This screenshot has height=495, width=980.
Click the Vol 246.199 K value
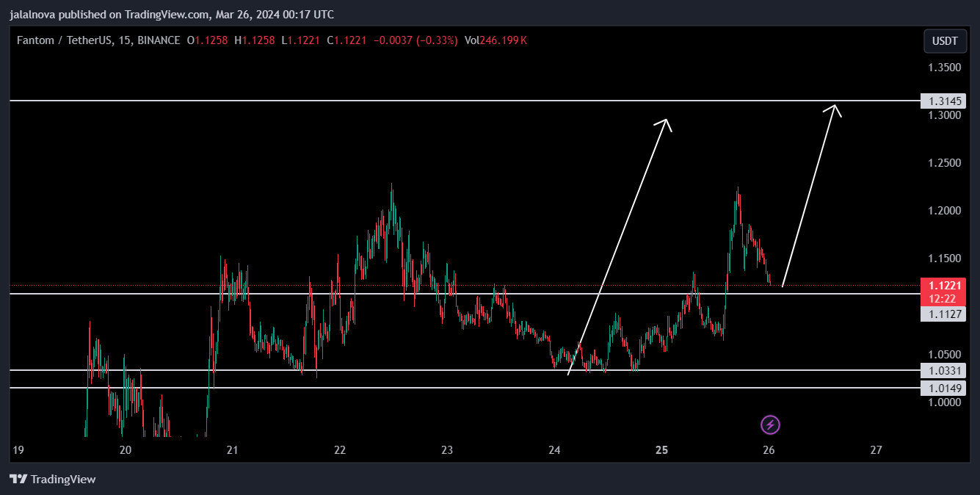(x=495, y=40)
